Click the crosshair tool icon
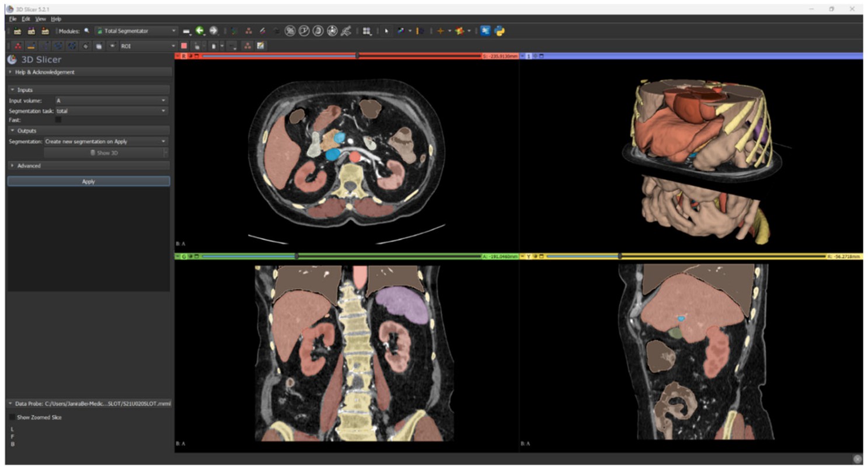Viewport: 868px width, 470px height. coord(441,31)
